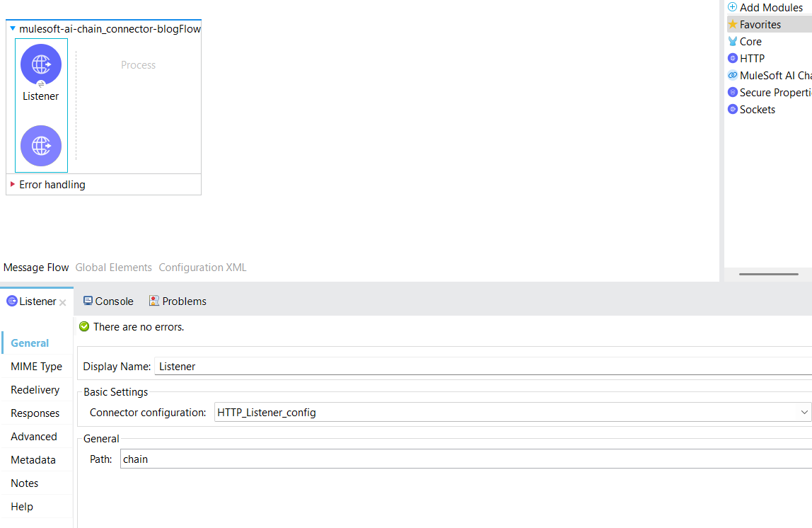This screenshot has width=812, height=528.
Task: Open the Problems tab
Action: (178, 301)
